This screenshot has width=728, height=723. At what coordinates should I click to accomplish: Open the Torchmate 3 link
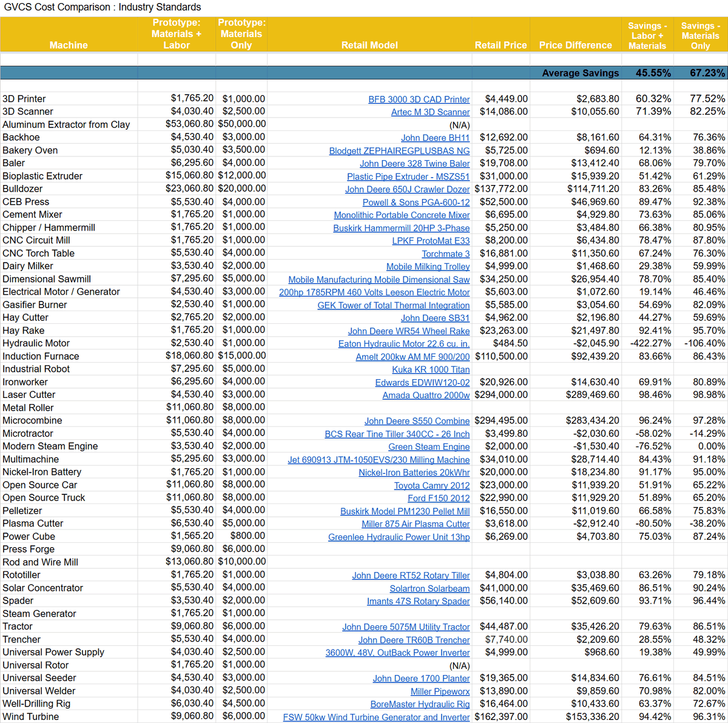click(x=445, y=254)
